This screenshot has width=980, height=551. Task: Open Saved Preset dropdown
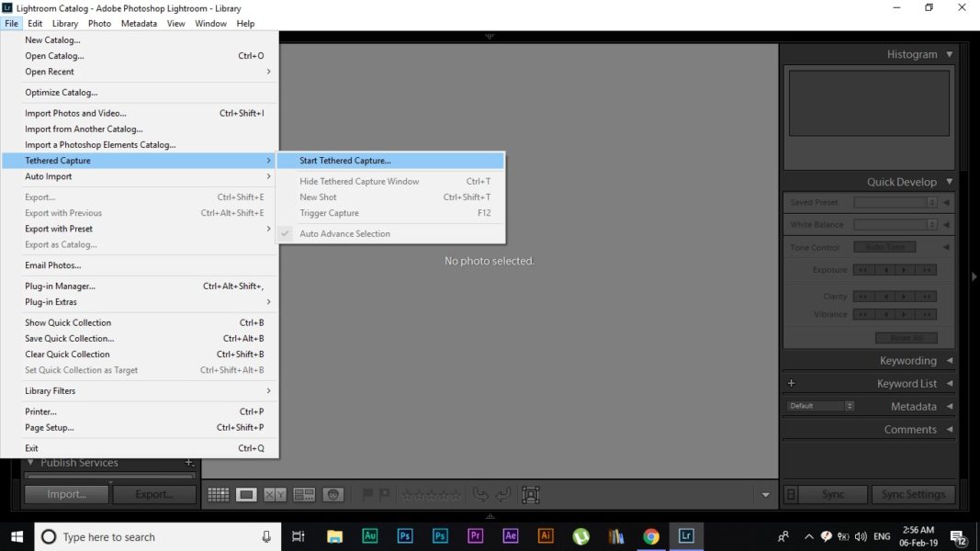pyautogui.click(x=895, y=202)
